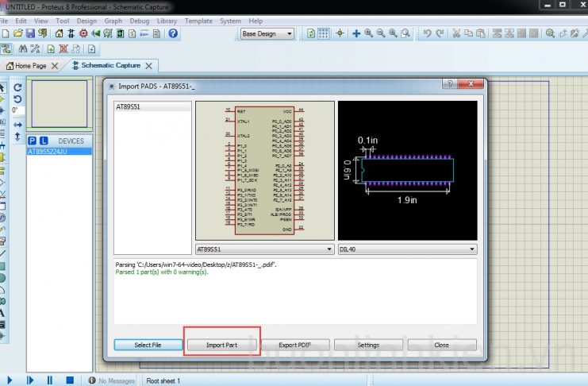Click the Paste clipboard icon

click(481, 33)
